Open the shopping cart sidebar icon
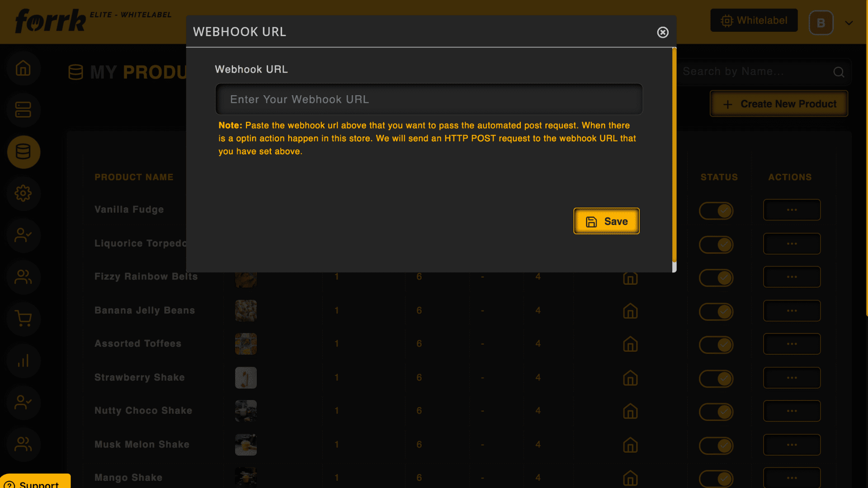868x488 pixels. [23, 319]
